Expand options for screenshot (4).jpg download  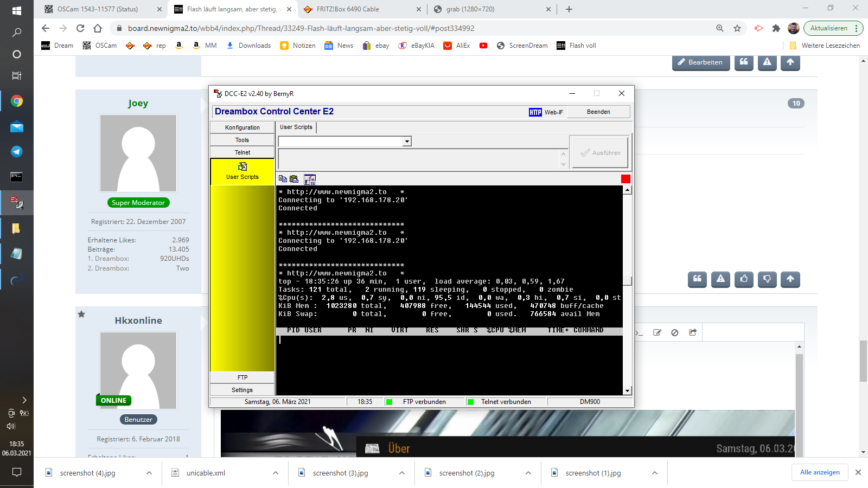click(149, 473)
